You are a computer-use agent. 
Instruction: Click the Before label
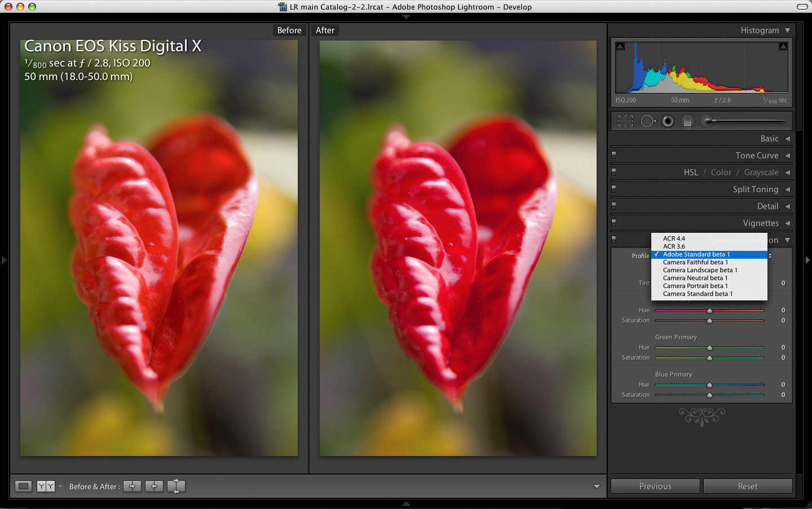click(x=289, y=30)
